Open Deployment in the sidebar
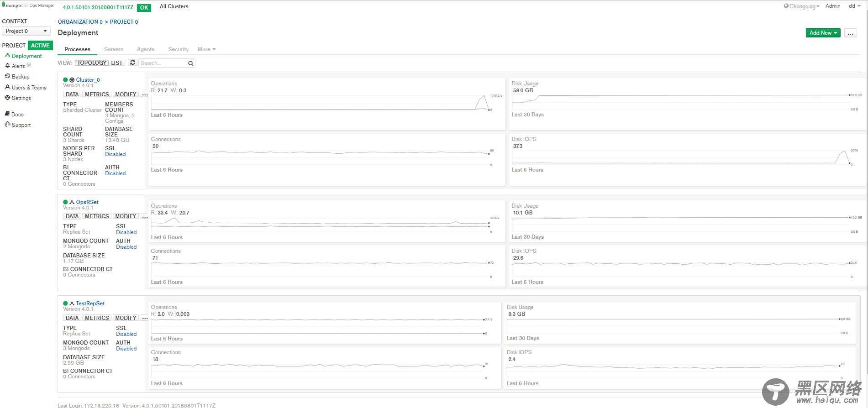Screen dimensions: 868x408 point(26,56)
